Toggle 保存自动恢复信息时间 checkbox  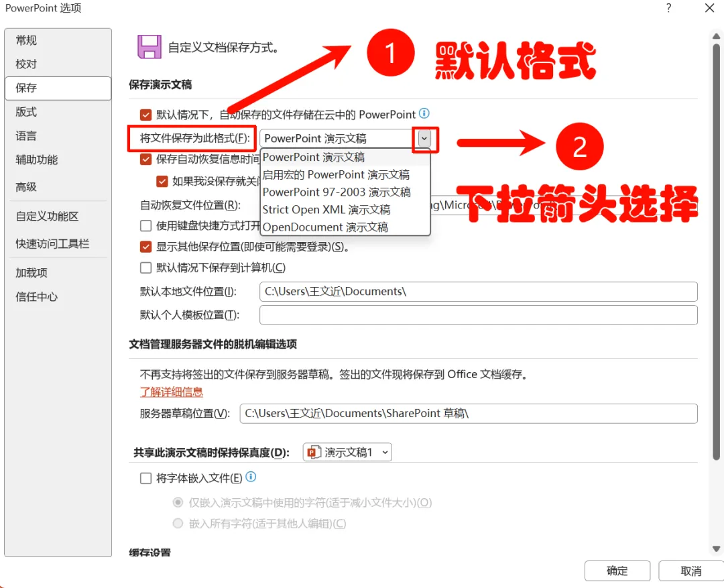point(146,160)
